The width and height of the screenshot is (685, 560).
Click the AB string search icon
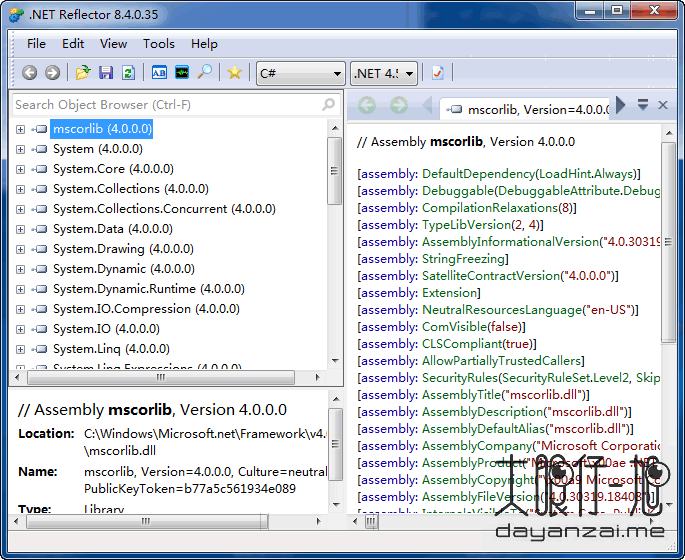[159, 73]
